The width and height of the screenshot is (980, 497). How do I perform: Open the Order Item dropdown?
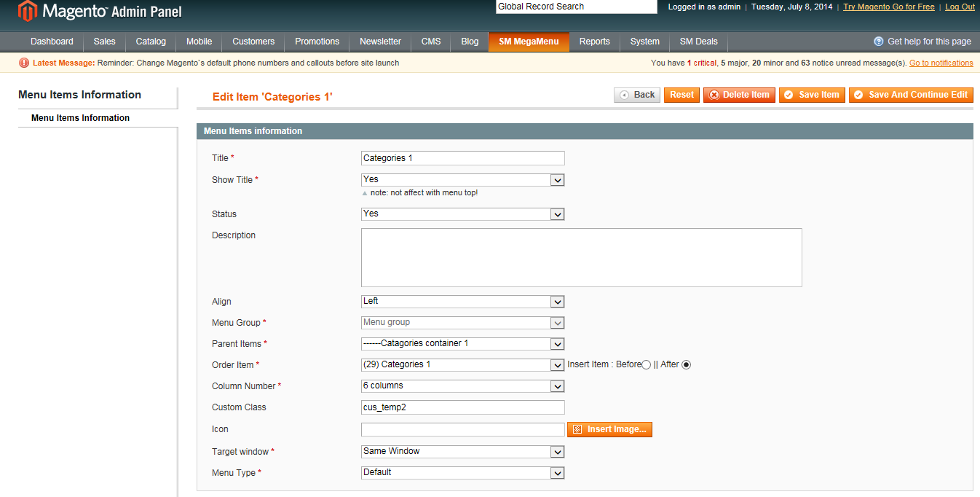[463, 365]
